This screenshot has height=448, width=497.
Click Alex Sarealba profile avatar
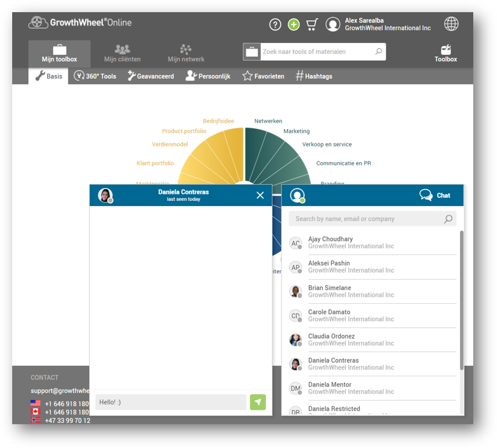[x=333, y=24]
